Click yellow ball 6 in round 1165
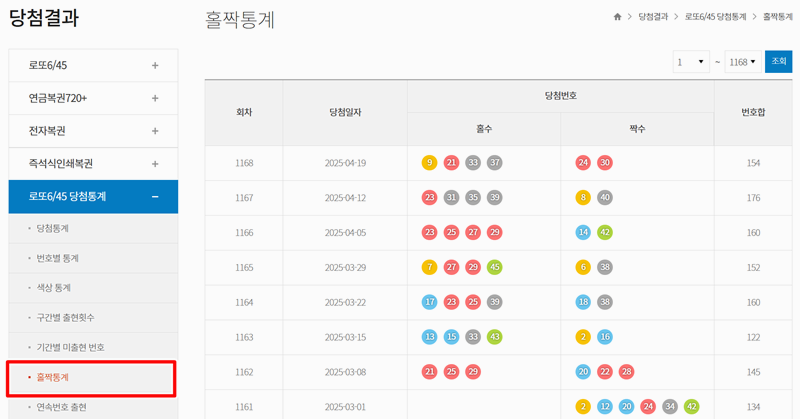This screenshot has height=419, width=800. [583, 267]
